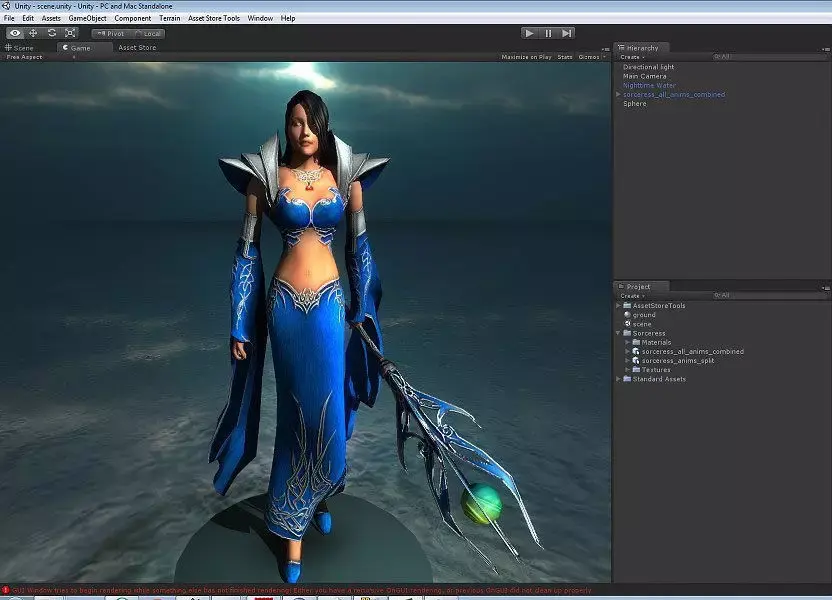Expand sorceress_all_anims_combined in Hierarchy
This screenshot has height=600, width=832.
[618, 94]
